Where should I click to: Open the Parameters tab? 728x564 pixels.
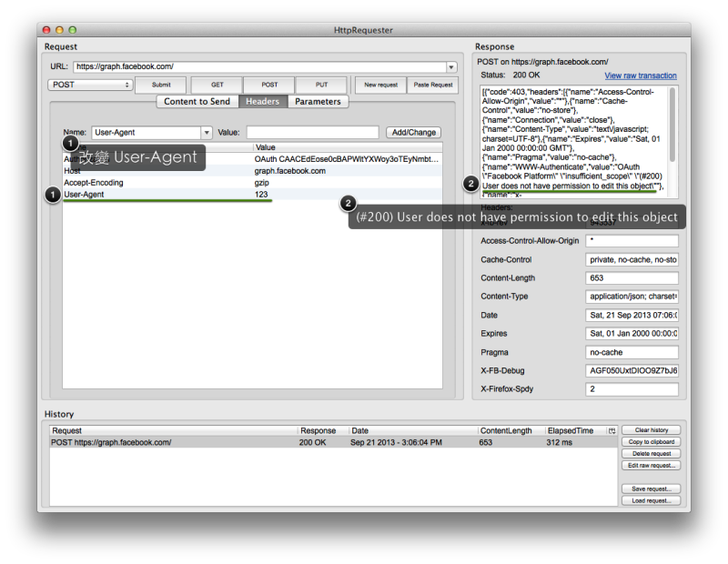318,101
